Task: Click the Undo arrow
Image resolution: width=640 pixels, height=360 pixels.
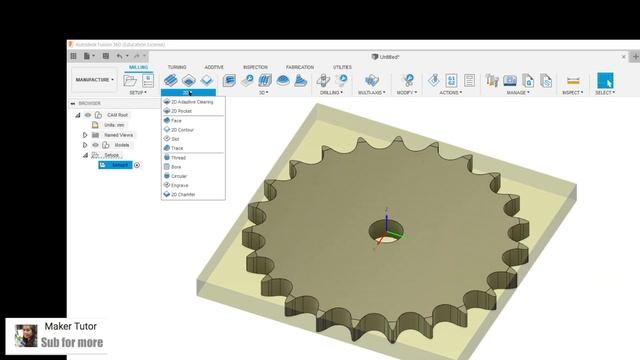Action: point(119,56)
